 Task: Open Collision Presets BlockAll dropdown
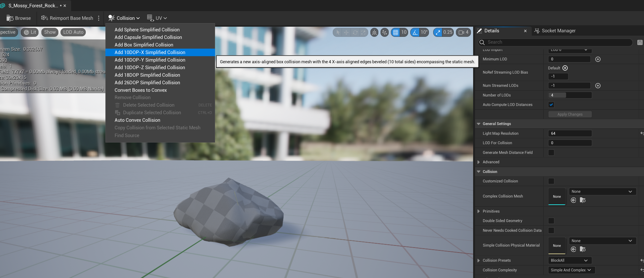point(569,260)
